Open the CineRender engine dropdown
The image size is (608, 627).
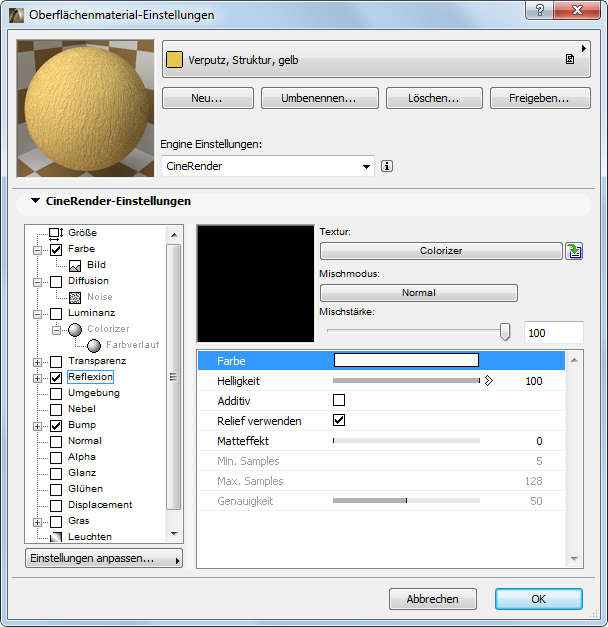(x=268, y=166)
